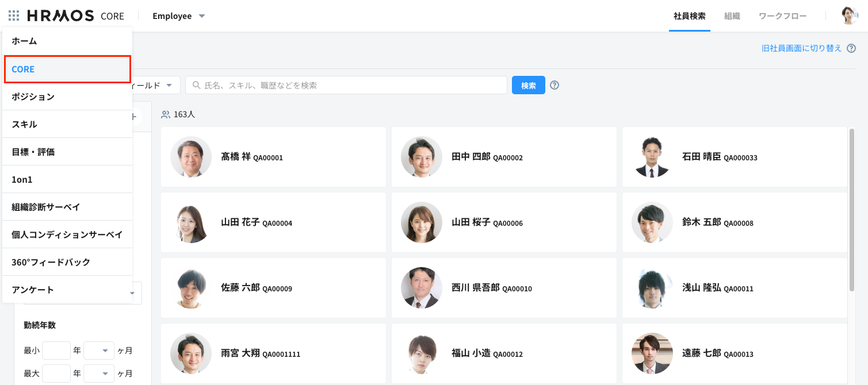Viewport: 868px width, 385px height.
Task: Click the employee list vertical scrollbar
Action: point(851,210)
